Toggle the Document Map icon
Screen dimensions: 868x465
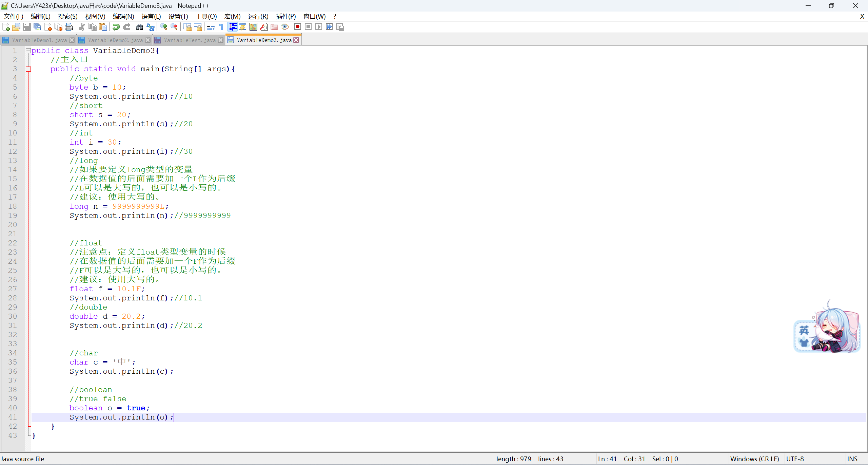tap(253, 27)
